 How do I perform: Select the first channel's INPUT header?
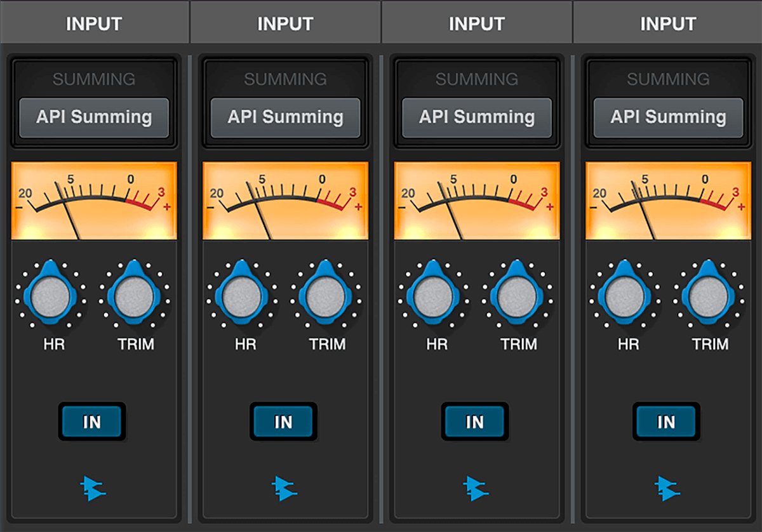(94, 23)
